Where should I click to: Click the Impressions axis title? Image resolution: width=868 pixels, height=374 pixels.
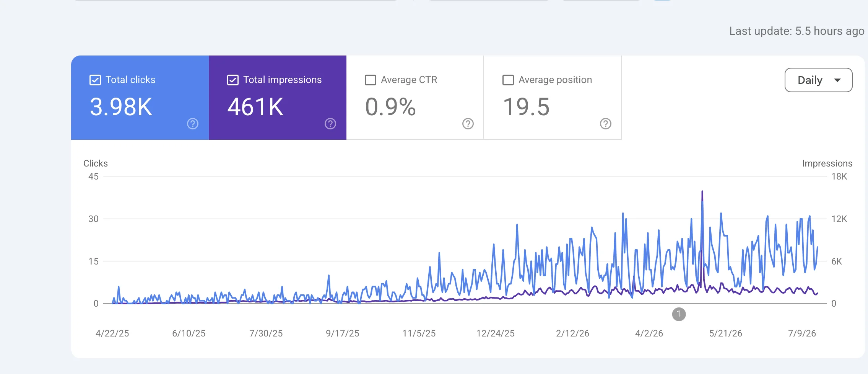click(827, 163)
